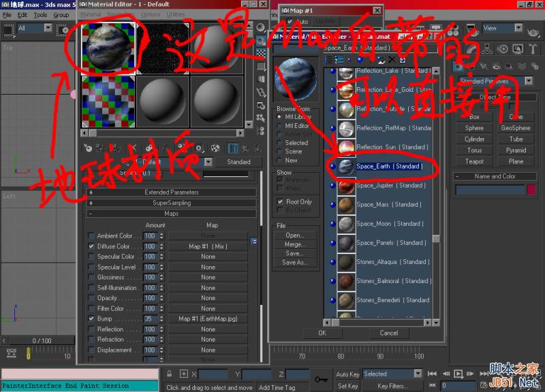Uncheck the Diffuse Color map checkbox

(x=91, y=246)
